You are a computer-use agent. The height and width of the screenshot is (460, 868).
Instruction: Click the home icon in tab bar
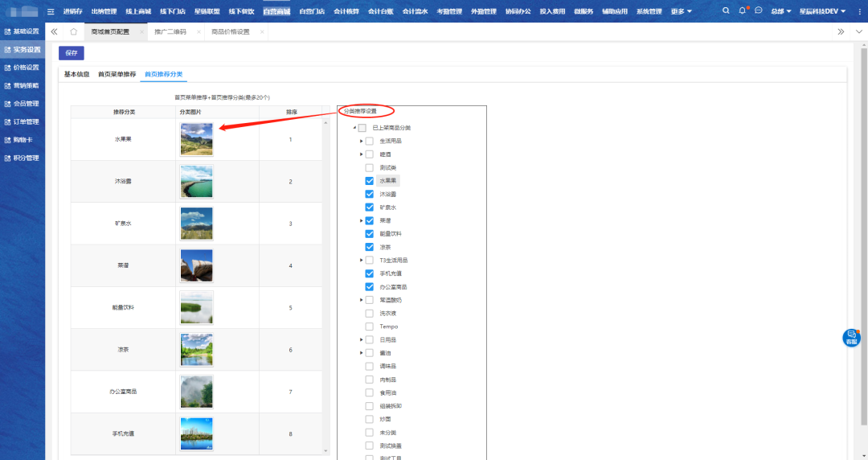click(x=74, y=31)
